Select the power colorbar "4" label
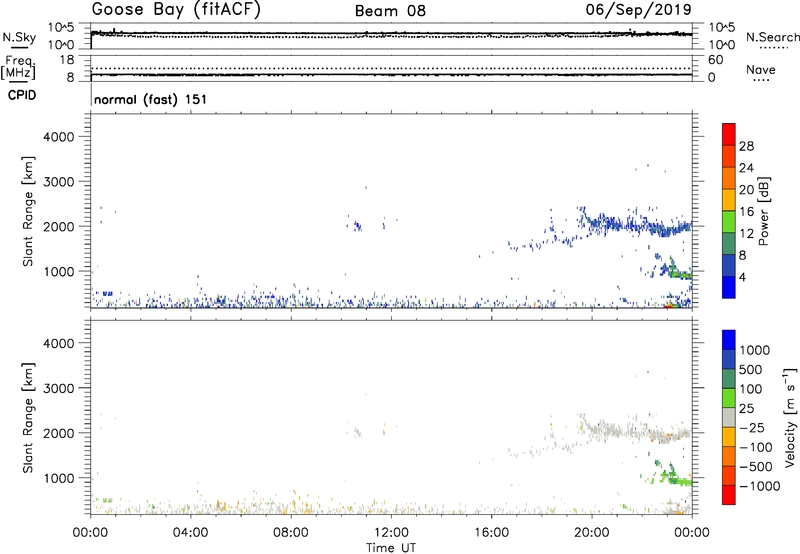The image size is (800, 554). tap(742, 277)
